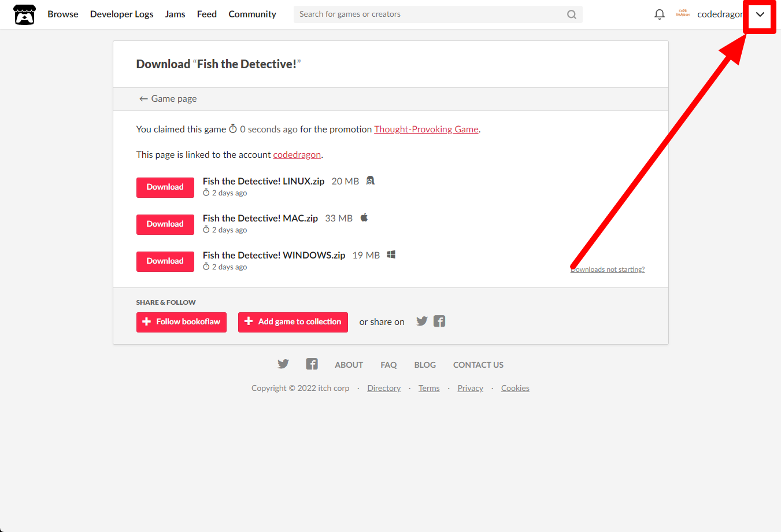Screen dimensions: 781x532
Task: Download the MAC.zip file
Action: click(165, 224)
